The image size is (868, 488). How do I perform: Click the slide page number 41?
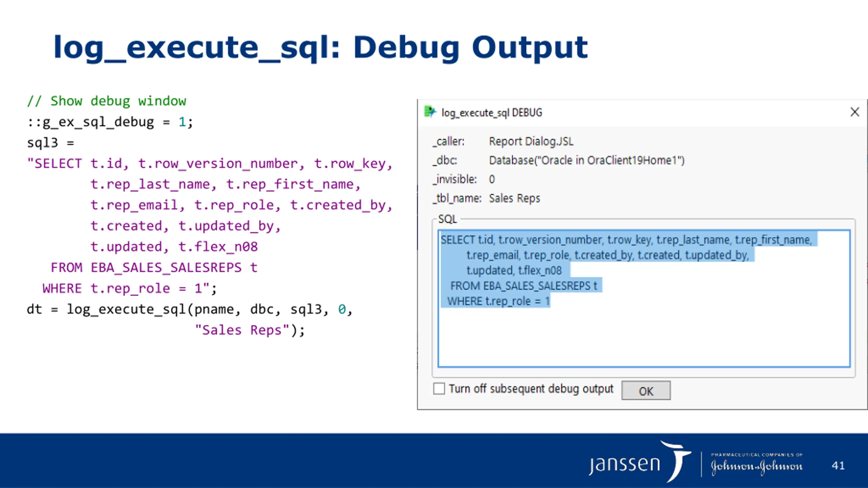(x=838, y=465)
